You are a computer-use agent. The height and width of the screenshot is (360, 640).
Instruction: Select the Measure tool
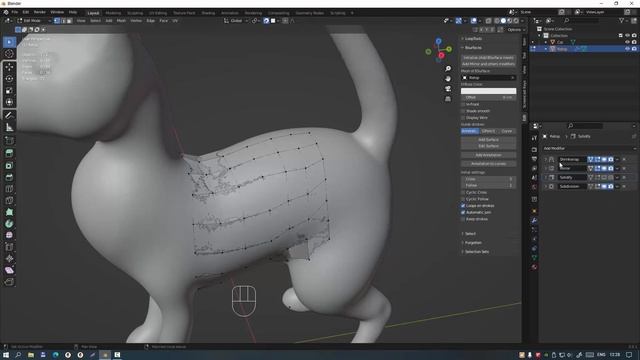pos(9,127)
